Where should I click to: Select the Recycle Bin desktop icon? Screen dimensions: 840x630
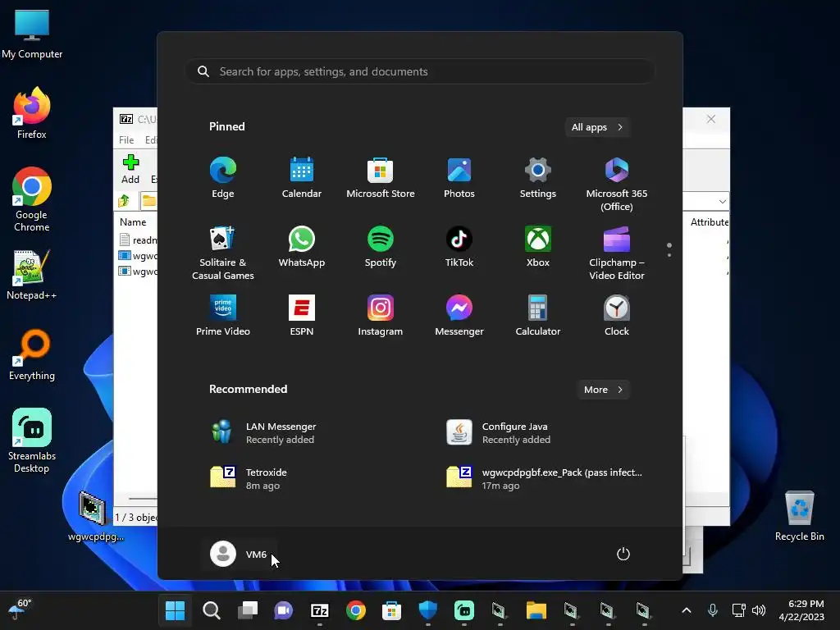click(799, 517)
